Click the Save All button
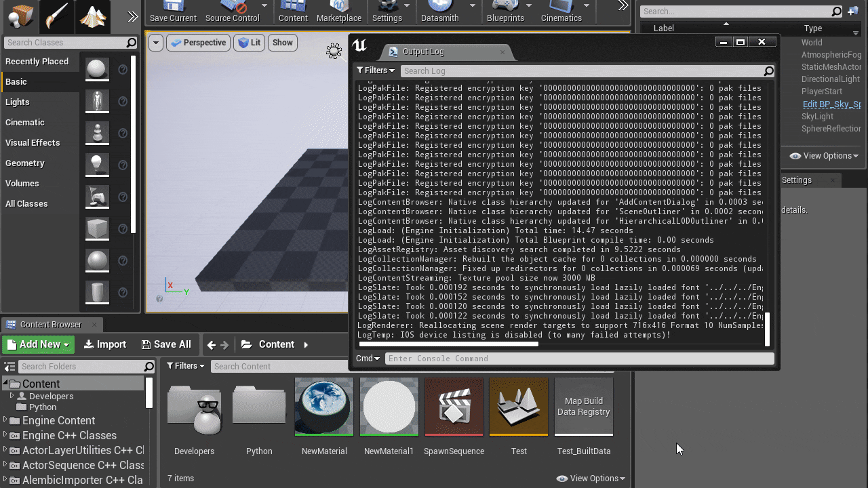Viewport: 868px width, 488px height. point(166,344)
